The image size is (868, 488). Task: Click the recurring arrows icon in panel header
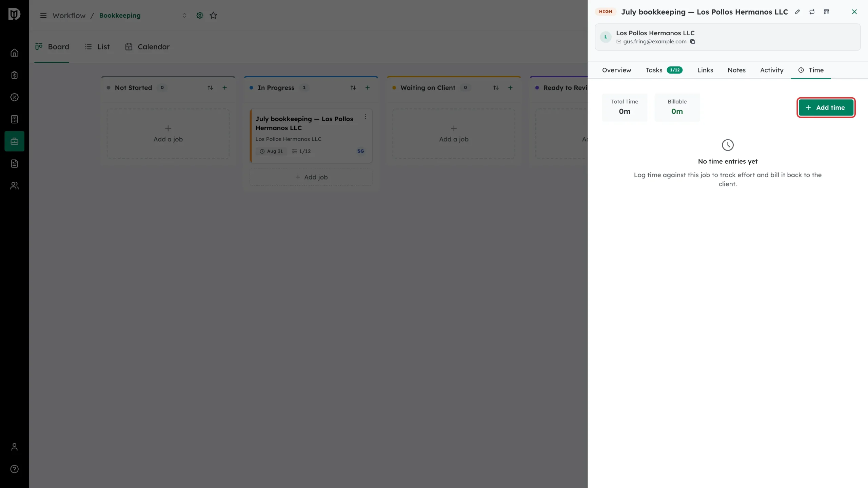[812, 12]
